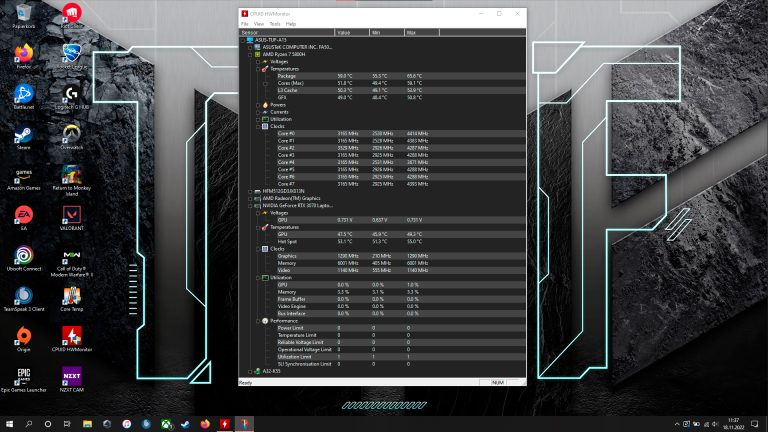768x432 pixels.
Task: Open the File menu in HWMonitor
Action: [x=244, y=23]
